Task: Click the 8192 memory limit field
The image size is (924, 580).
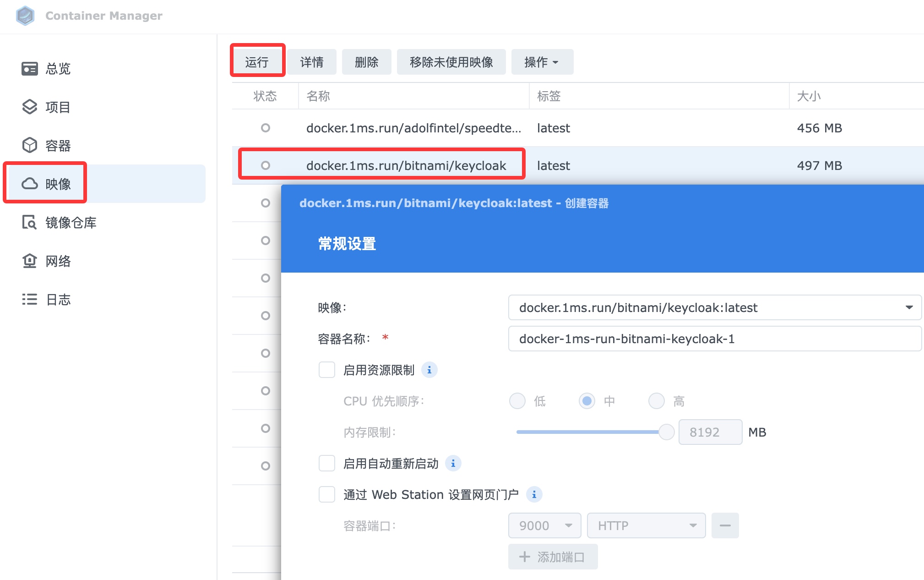Action: 710,432
